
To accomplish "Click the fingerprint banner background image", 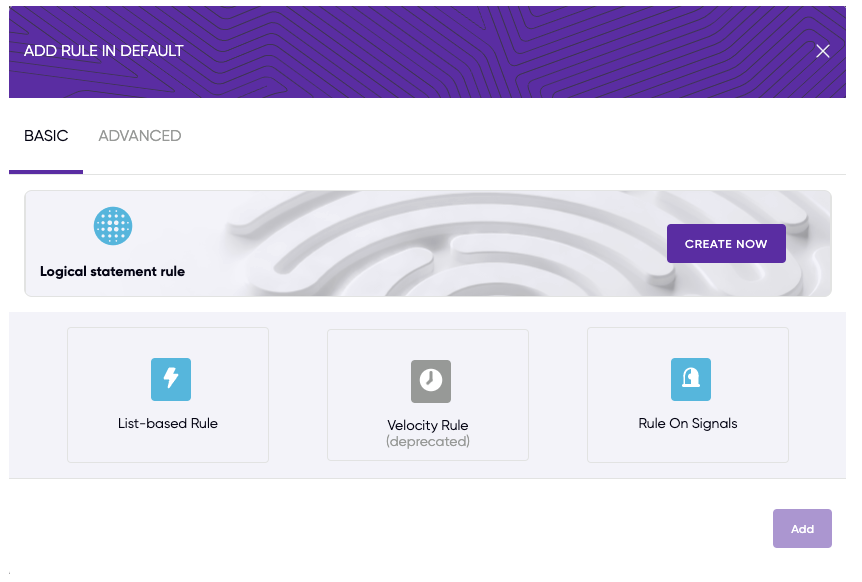I will [x=440, y=243].
